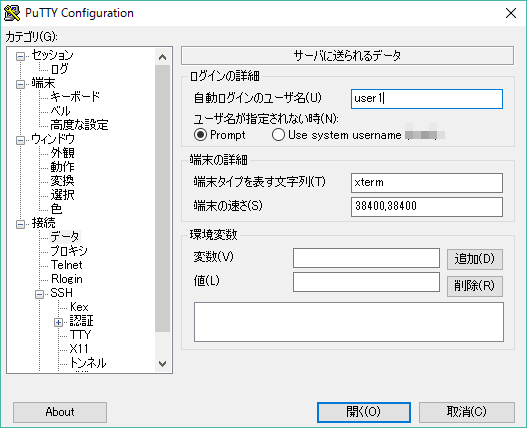Open the 選択 category
Image resolution: width=527 pixels, height=428 pixels.
[63, 195]
